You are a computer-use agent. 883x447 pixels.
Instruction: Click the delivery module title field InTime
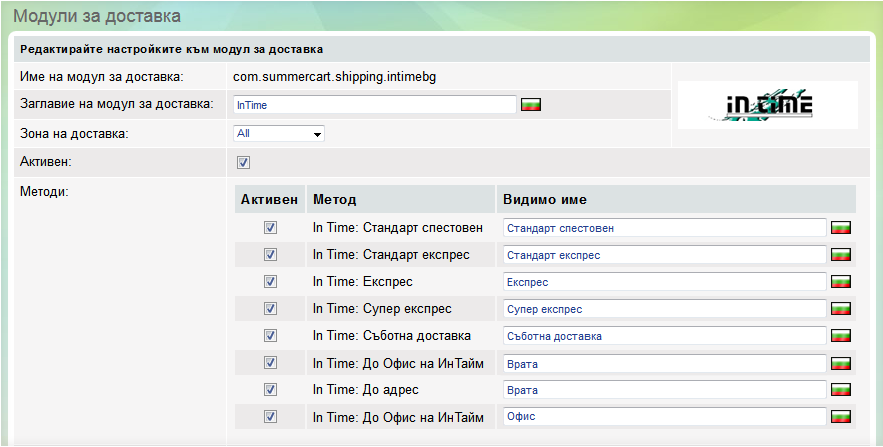373,104
